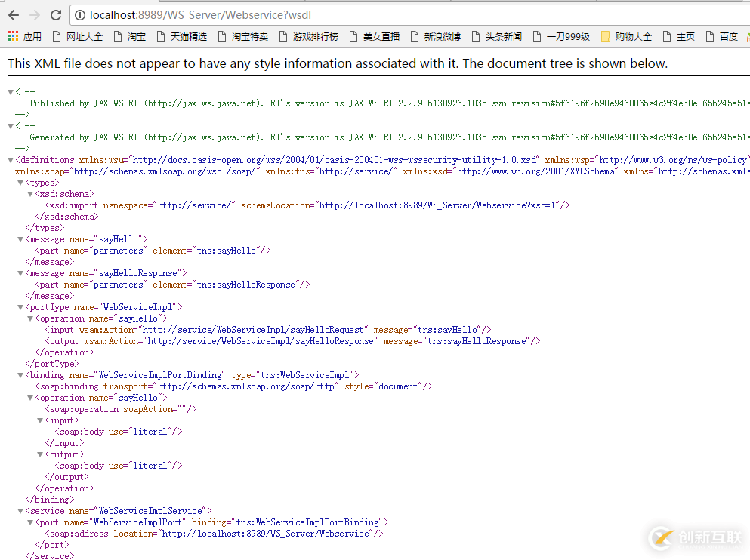This screenshot has height=560, width=750.
Task: Click the 创新互联 watermark logo
Action: click(661, 538)
